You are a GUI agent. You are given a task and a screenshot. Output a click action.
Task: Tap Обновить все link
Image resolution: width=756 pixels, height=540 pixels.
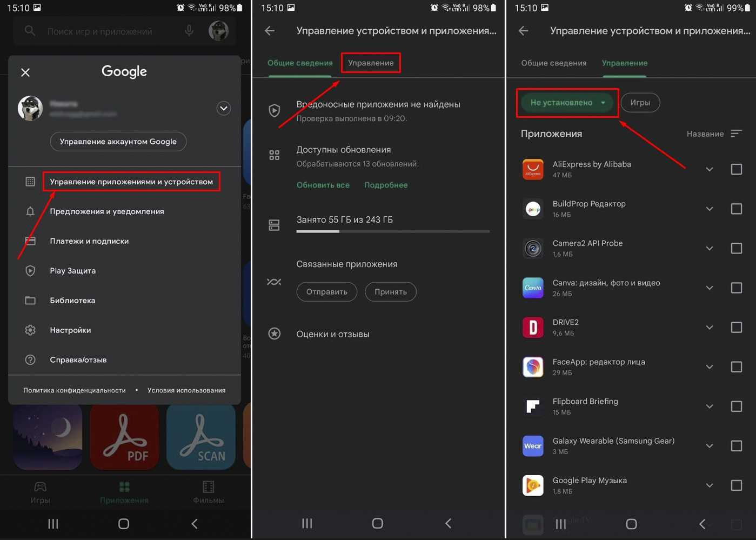[x=323, y=185]
